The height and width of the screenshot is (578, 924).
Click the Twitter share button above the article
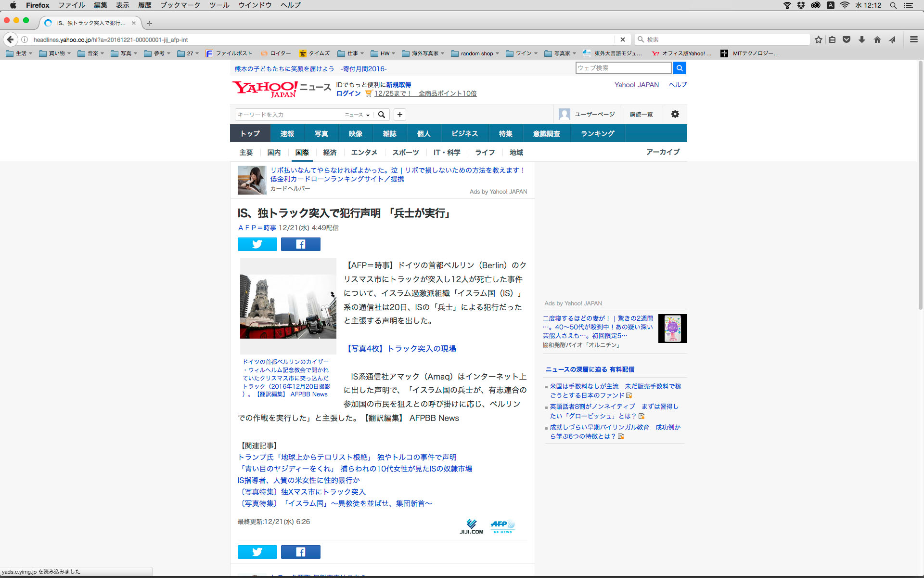click(x=257, y=244)
